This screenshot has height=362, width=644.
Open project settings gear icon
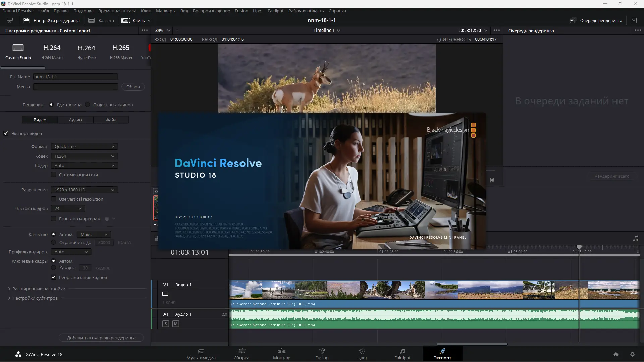[x=632, y=354]
